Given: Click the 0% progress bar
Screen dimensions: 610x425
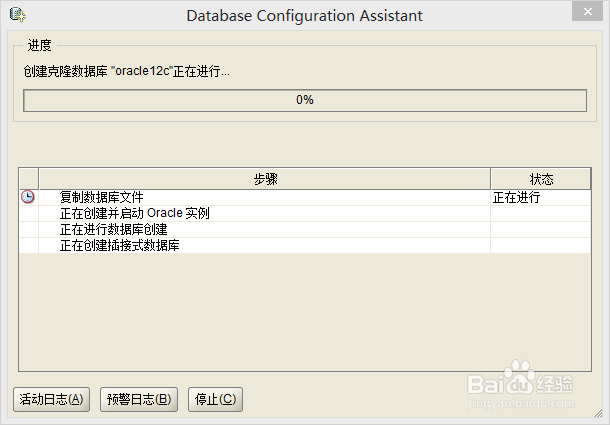Looking at the screenshot, I should (x=305, y=100).
